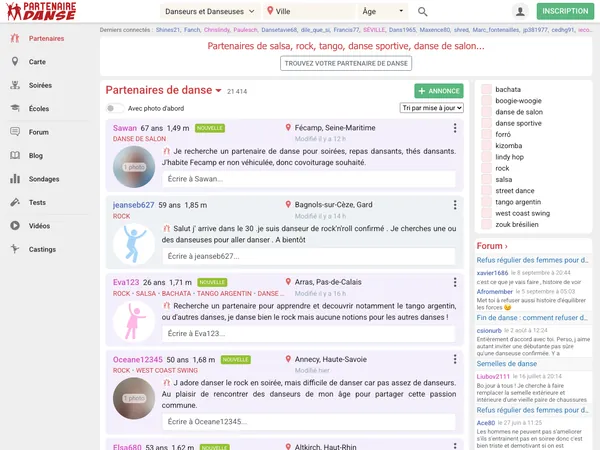Screen dimensions: 600x450
Task: Open options menu for jeanseb627's listing
Action: 455,205
